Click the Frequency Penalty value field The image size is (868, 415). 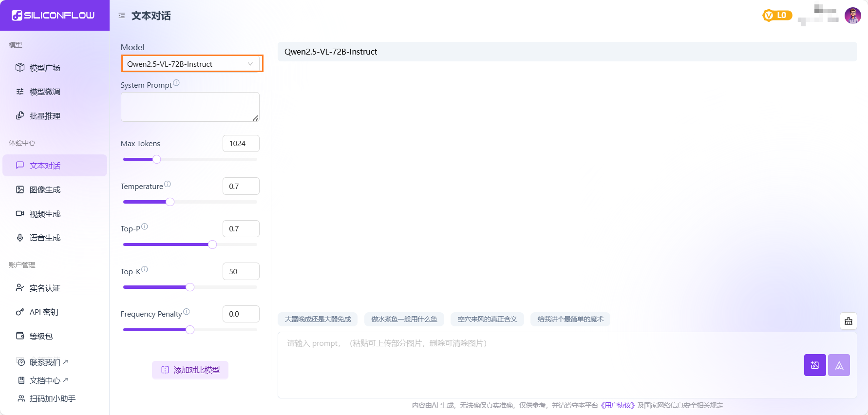(241, 314)
